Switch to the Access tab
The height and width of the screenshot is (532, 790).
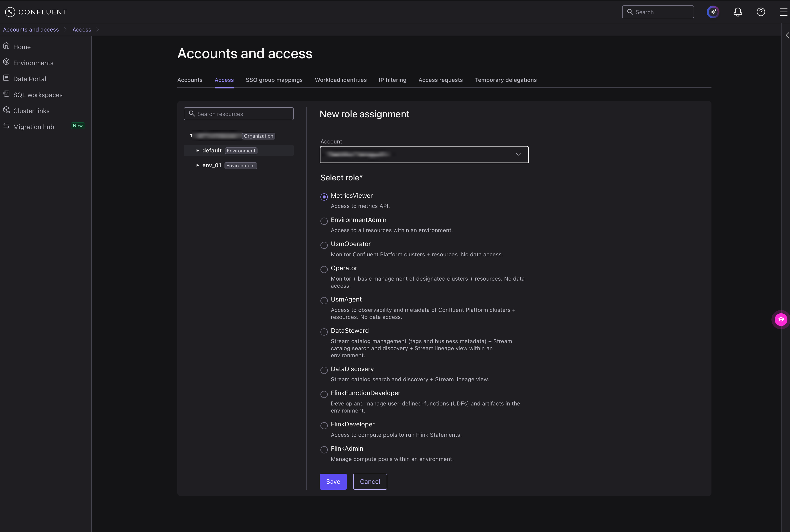(224, 80)
